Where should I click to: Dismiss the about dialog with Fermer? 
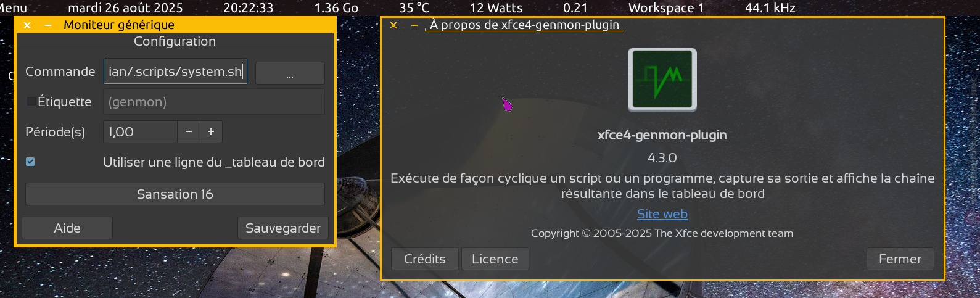pos(900,259)
